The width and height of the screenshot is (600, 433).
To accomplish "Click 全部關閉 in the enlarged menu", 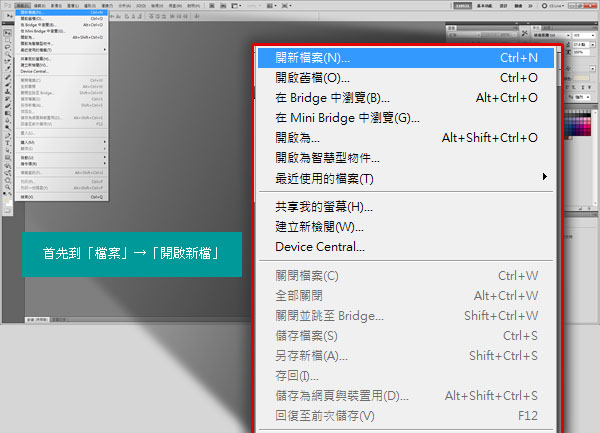I will click(x=406, y=296).
